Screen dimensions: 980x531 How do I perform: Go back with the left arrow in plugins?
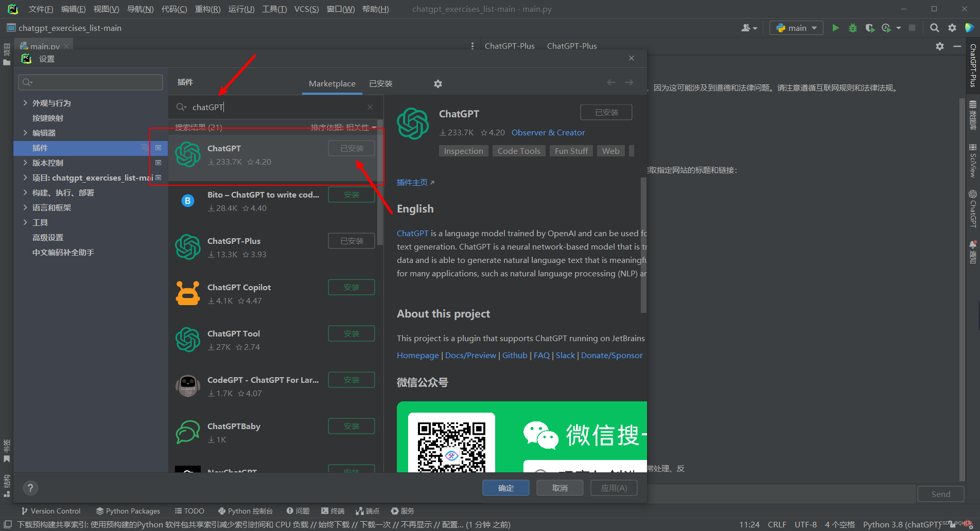611,82
